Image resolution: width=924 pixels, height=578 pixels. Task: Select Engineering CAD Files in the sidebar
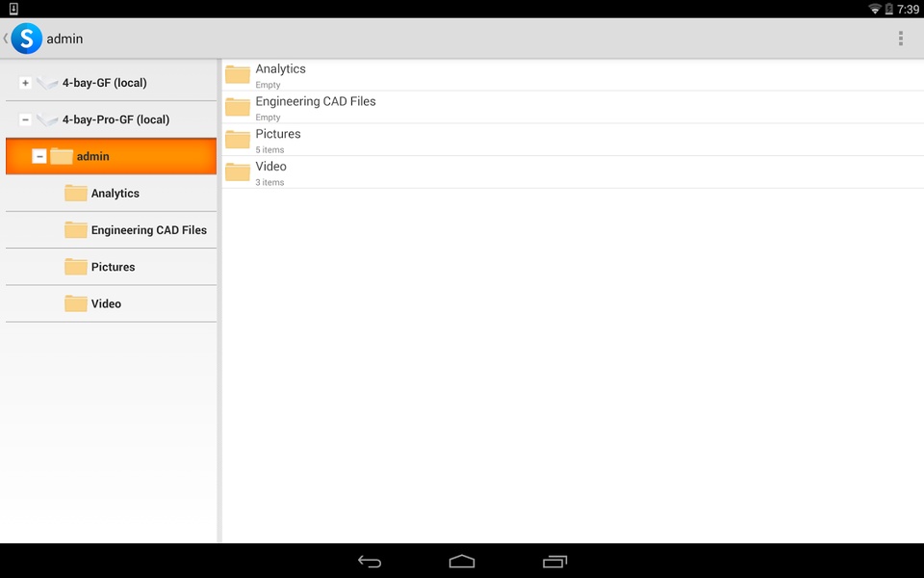(111, 230)
